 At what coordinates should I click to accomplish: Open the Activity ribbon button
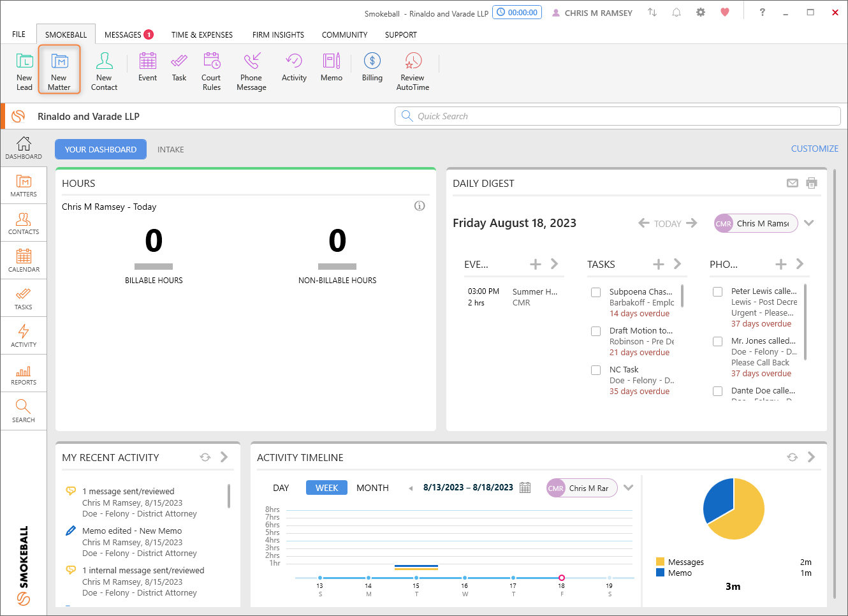coord(294,68)
